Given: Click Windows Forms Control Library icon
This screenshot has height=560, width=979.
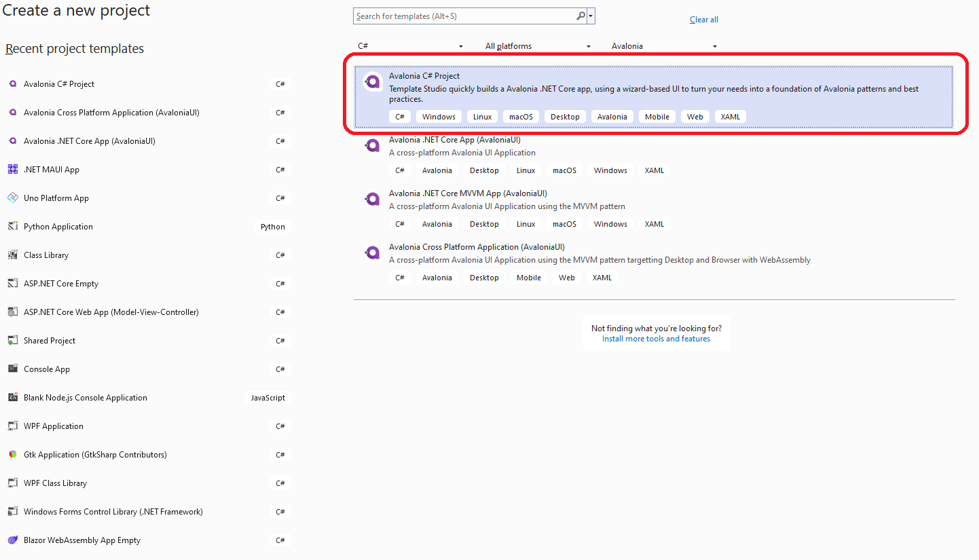Looking at the screenshot, I should click(12, 512).
